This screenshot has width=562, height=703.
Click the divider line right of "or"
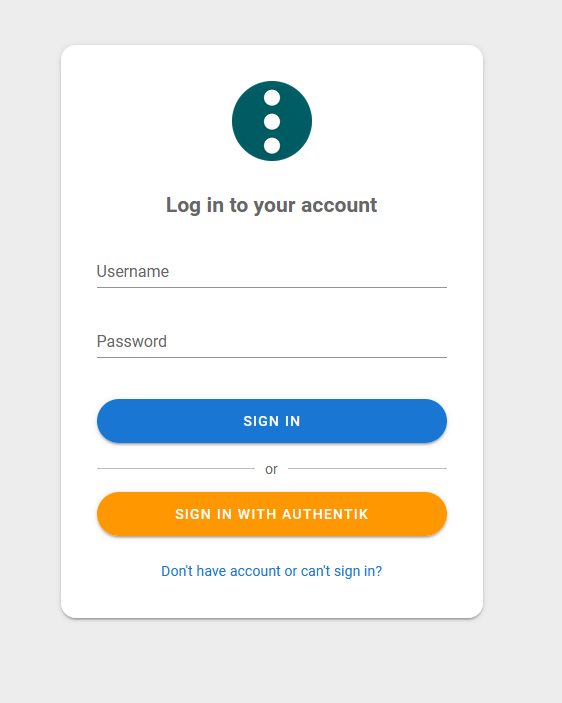[x=367, y=469]
